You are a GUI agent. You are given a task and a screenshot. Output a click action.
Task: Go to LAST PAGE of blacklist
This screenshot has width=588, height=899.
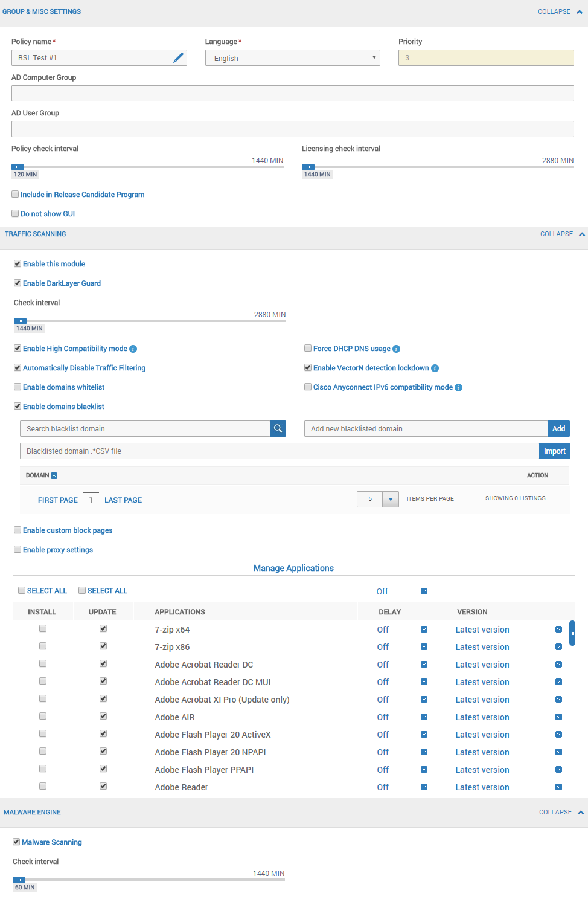click(x=123, y=500)
